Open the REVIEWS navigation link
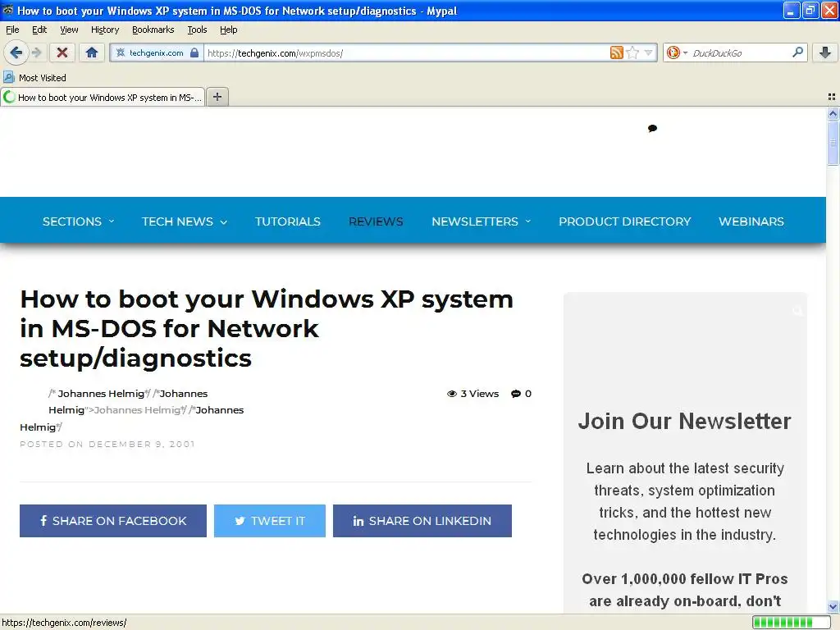This screenshot has width=840, height=630. [x=376, y=221]
